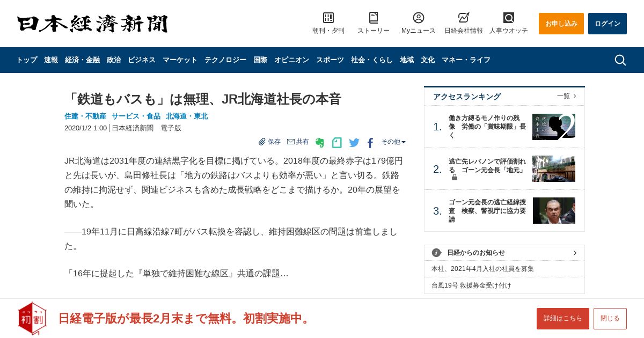Close the banner with 閉じる
The image size is (644, 338).
pyautogui.click(x=610, y=319)
